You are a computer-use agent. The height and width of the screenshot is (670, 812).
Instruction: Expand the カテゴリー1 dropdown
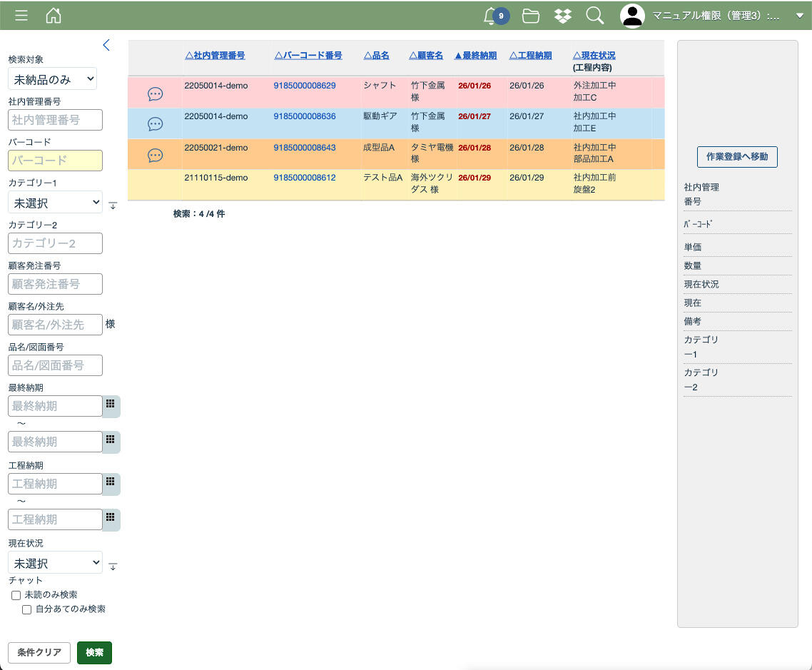click(x=55, y=203)
